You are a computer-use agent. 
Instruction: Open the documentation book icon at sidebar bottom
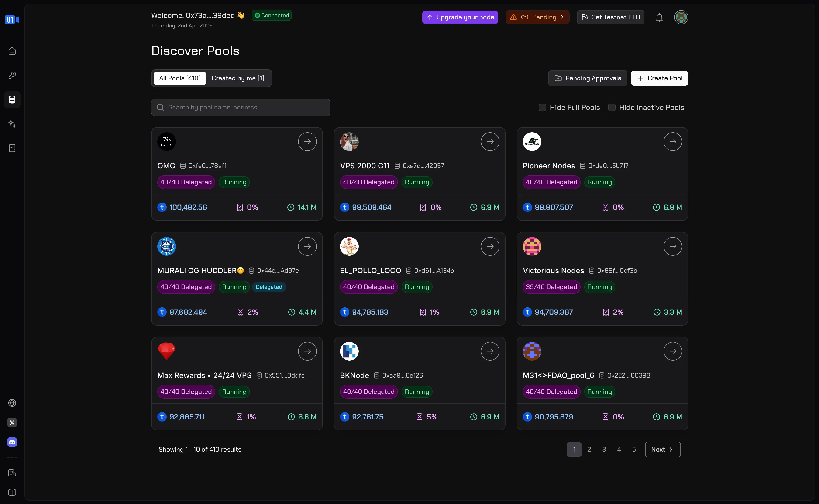pos(12,493)
